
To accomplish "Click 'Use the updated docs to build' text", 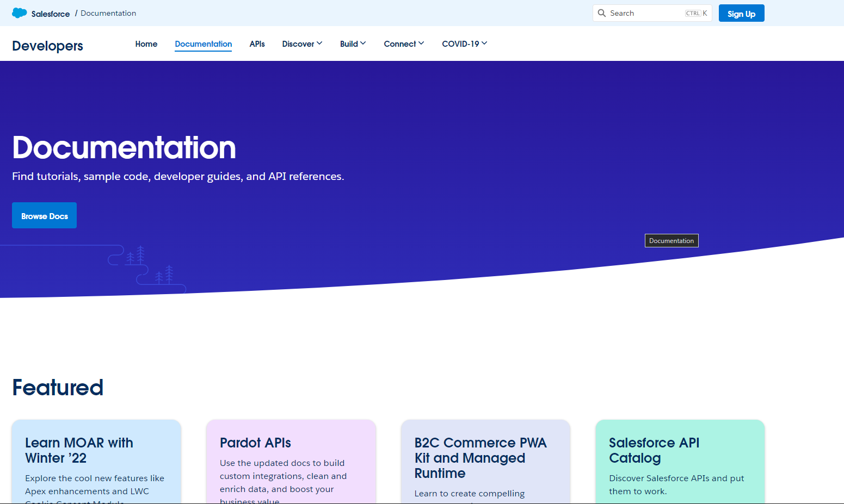I will click(x=282, y=463).
